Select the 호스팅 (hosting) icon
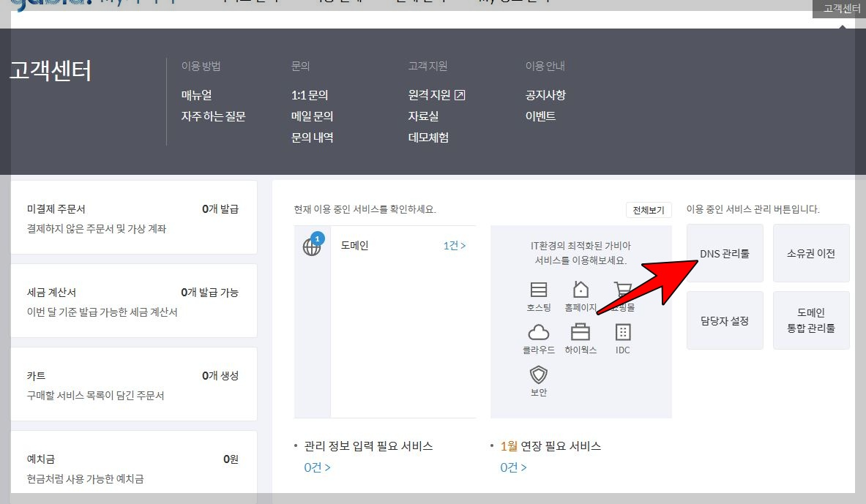The height and width of the screenshot is (504, 866). pos(538,290)
